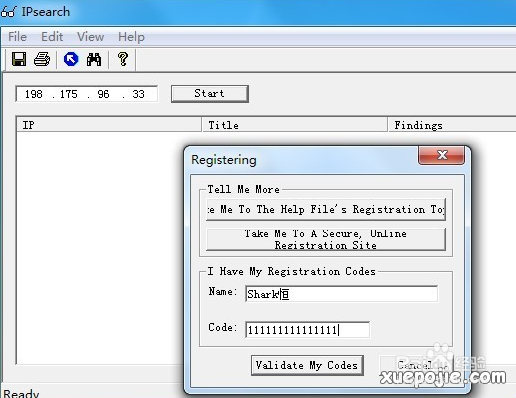Click the Print toolbar icon
The height and width of the screenshot is (398, 516).
click(x=42, y=59)
